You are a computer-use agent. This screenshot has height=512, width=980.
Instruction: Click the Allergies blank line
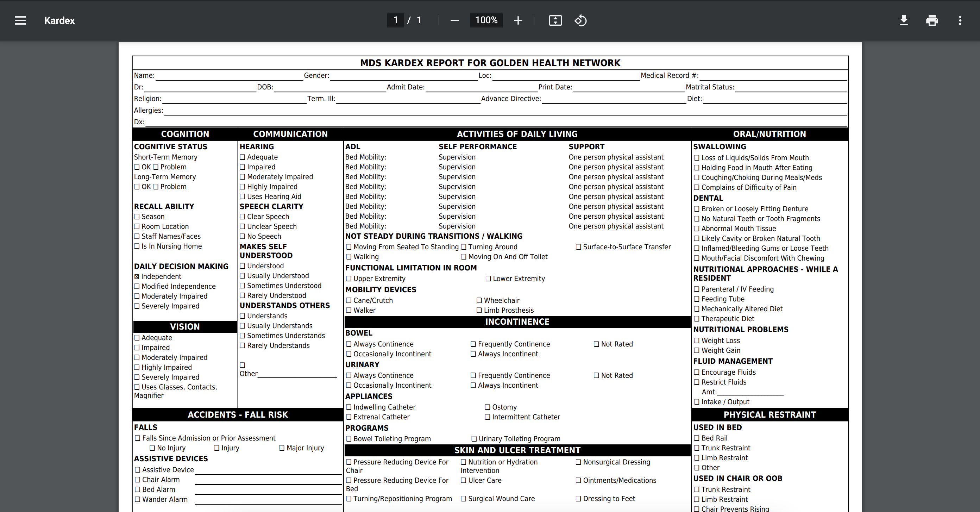pyautogui.click(x=505, y=111)
